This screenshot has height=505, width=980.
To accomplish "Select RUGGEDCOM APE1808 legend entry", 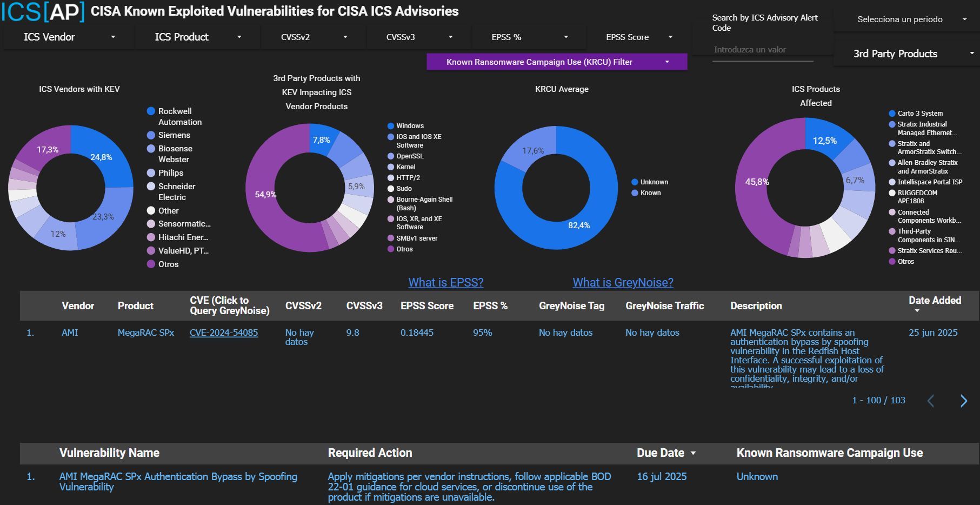I will click(x=914, y=197).
